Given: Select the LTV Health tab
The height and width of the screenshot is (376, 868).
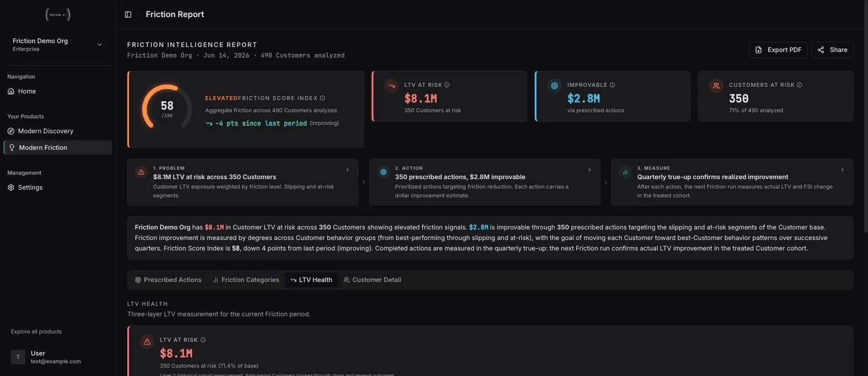Looking at the screenshot, I should [311, 280].
